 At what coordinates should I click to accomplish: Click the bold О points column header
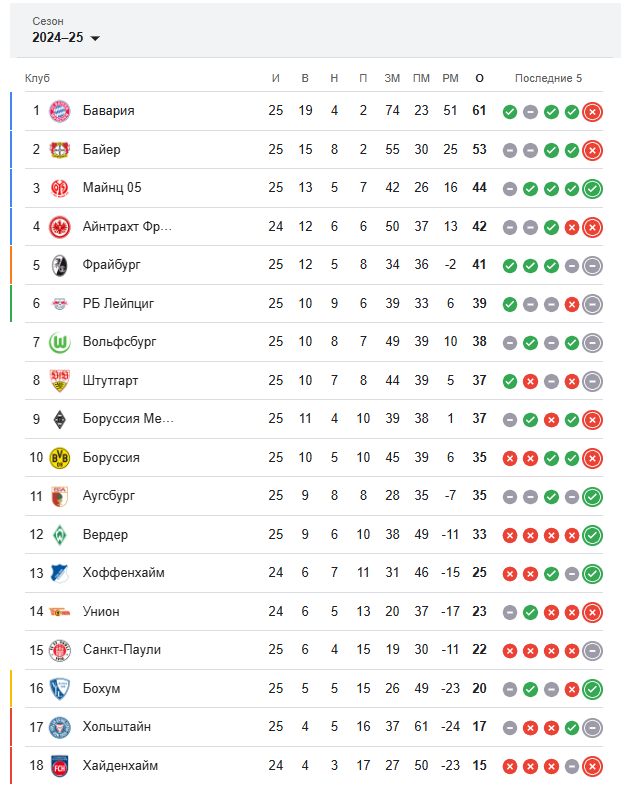pos(479,78)
